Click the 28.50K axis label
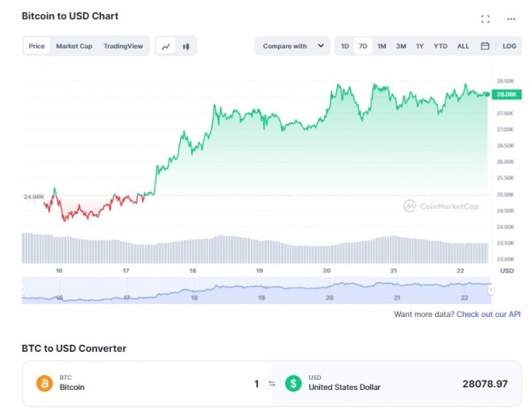The width and height of the screenshot is (532, 417). (x=505, y=81)
